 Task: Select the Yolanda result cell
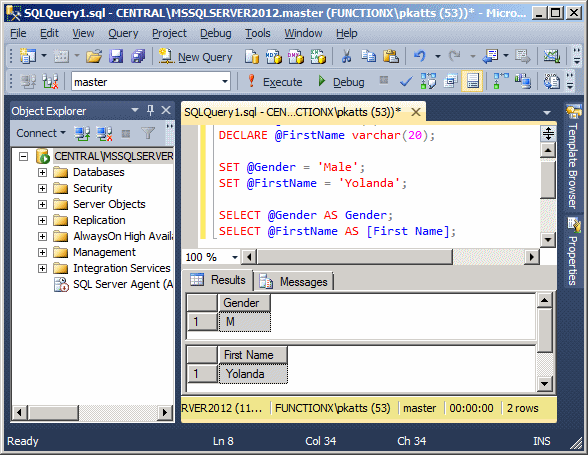coord(253,374)
